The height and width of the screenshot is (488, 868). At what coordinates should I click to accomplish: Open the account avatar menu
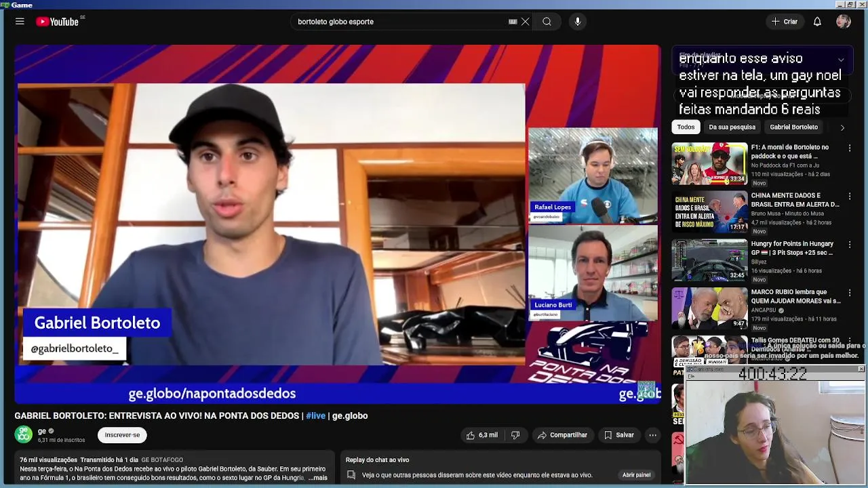click(x=844, y=22)
